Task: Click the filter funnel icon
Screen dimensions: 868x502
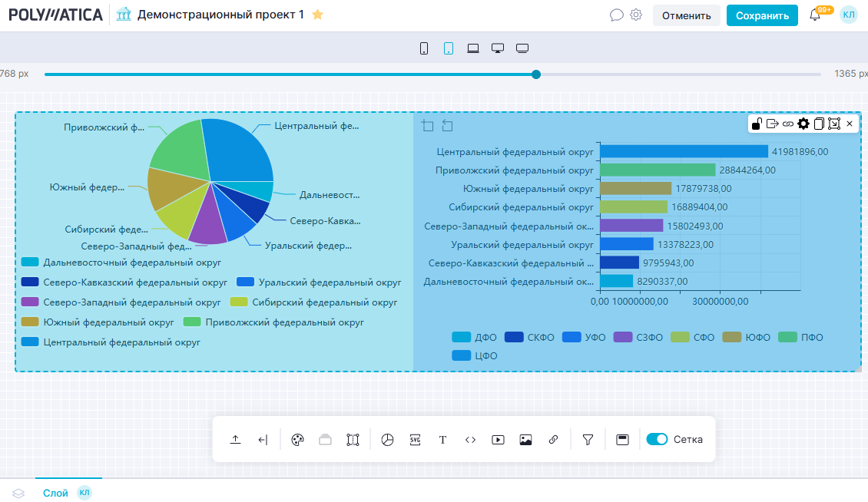Action: tap(588, 440)
